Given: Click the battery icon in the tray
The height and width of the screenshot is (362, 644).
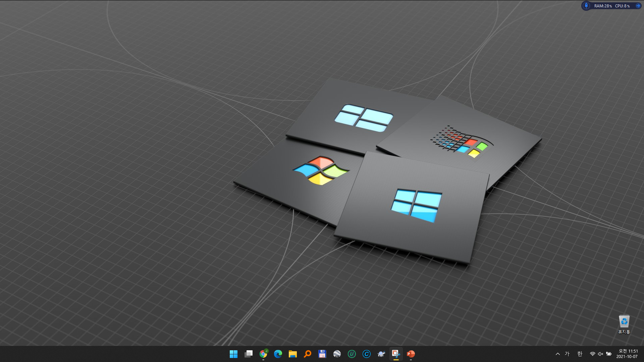Looking at the screenshot, I should [x=609, y=354].
